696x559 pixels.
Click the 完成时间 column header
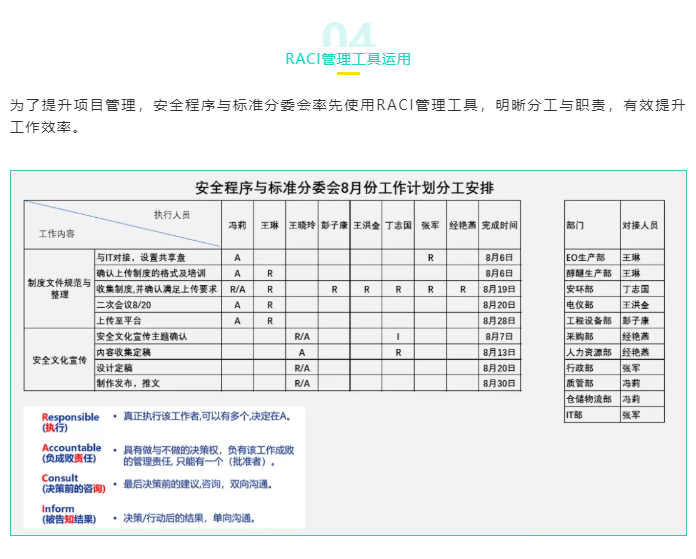coord(499,225)
